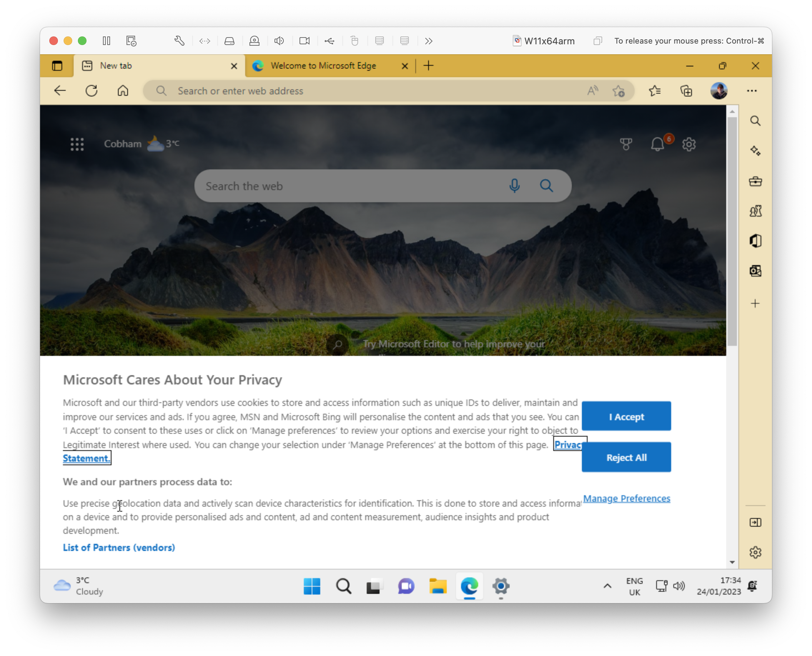Image resolution: width=812 pixels, height=656 pixels.
Task: Open notifications bell with badge
Action: point(657,144)
